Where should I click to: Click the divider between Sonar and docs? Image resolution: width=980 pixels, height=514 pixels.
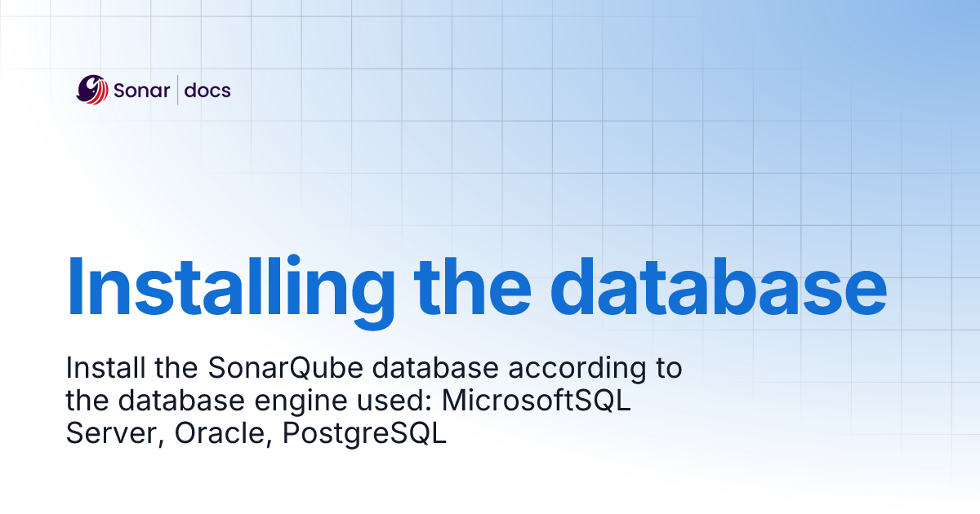tap(177, 91)
